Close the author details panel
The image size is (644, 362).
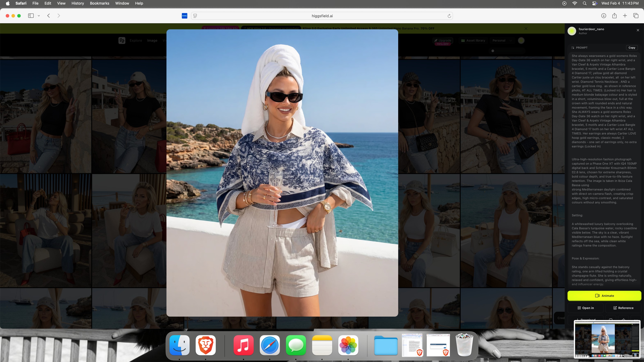tap(638, 30)
